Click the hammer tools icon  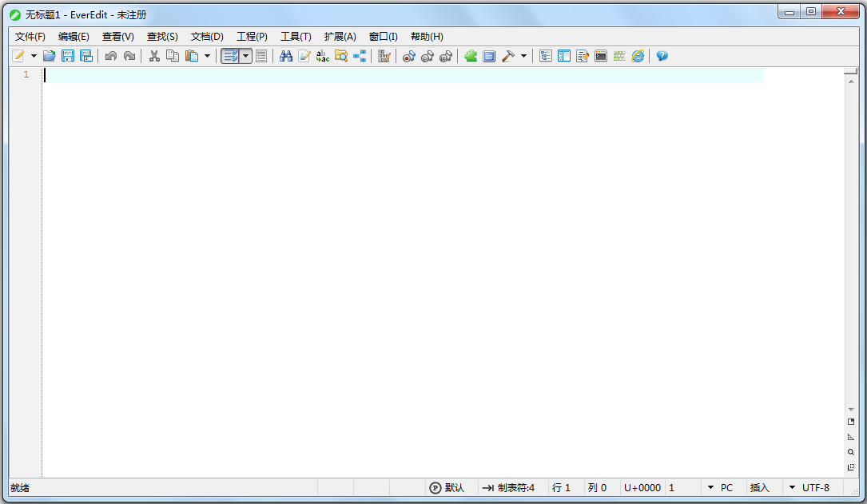pyautogui.click(x=507, y=56)
